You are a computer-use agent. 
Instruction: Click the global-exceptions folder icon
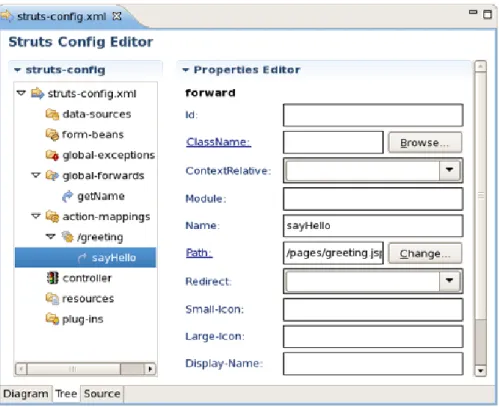click(x=52, y=155)
